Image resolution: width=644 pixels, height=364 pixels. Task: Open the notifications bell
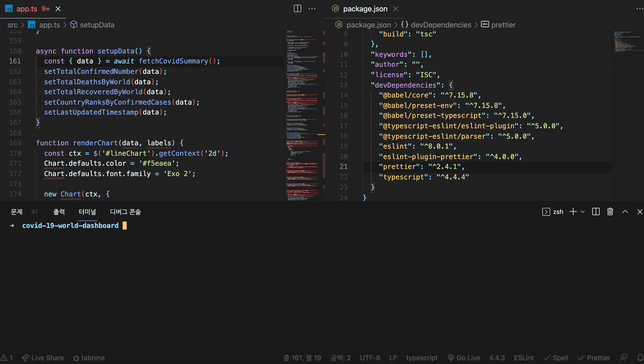[640, 358]
